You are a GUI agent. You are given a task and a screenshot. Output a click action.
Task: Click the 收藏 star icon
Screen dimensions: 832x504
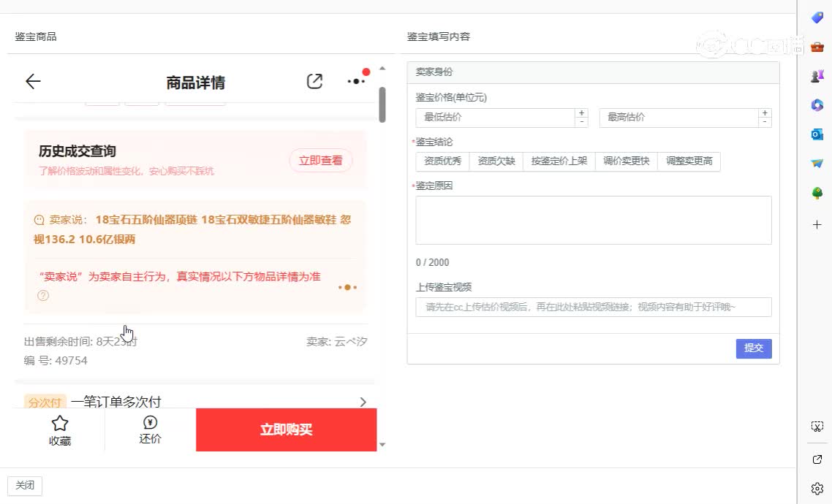pos(59,423)
